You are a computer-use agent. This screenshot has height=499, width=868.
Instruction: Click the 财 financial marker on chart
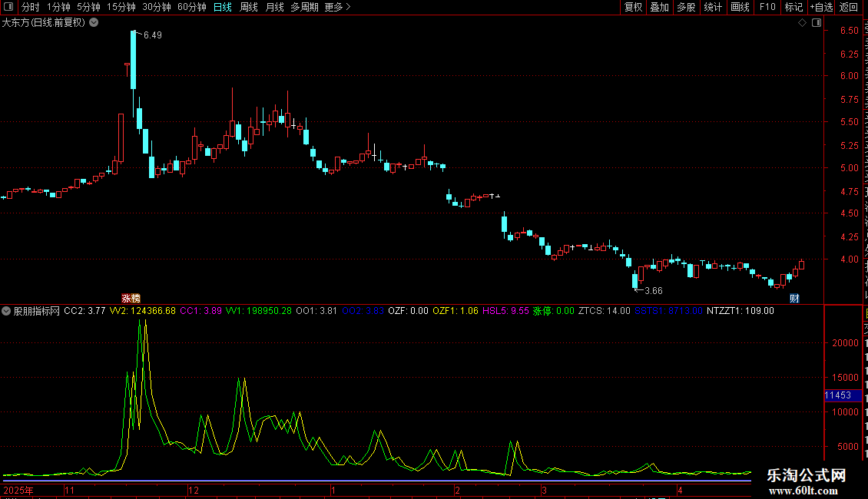click(794, 298)
